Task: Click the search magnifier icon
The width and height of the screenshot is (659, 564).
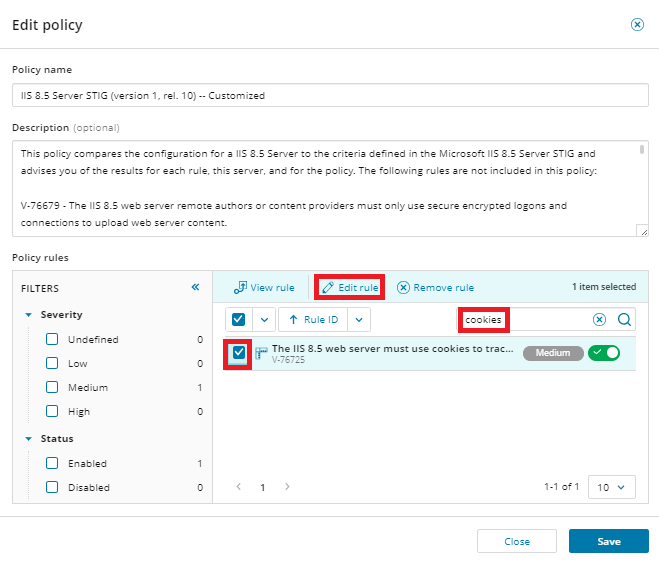Action: pos(623,320)
